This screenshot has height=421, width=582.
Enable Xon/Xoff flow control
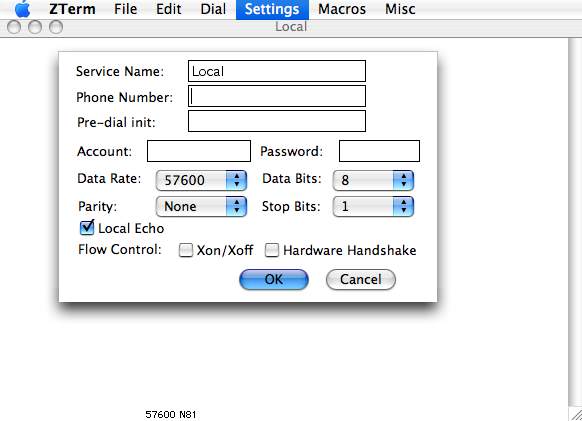[x=186, y=250]
